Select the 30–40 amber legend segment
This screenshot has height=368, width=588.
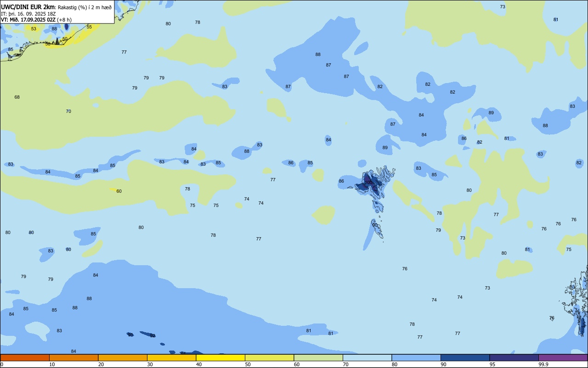coord(171,357)
